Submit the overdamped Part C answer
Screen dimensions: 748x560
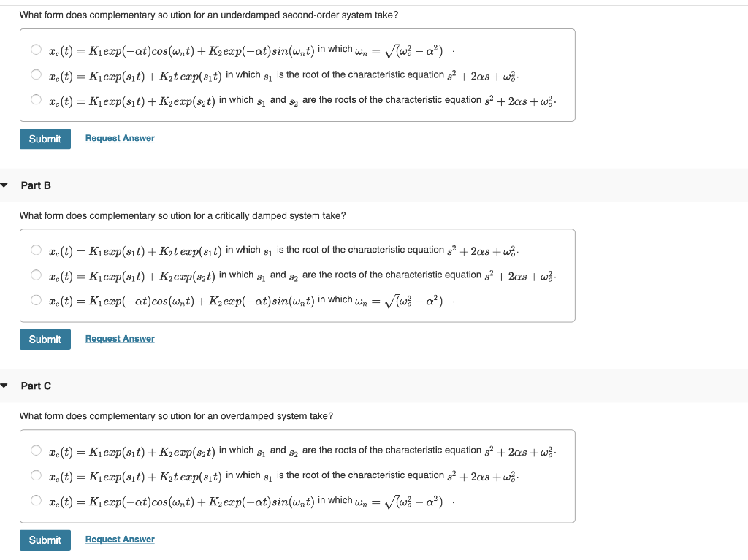point(45,540)
